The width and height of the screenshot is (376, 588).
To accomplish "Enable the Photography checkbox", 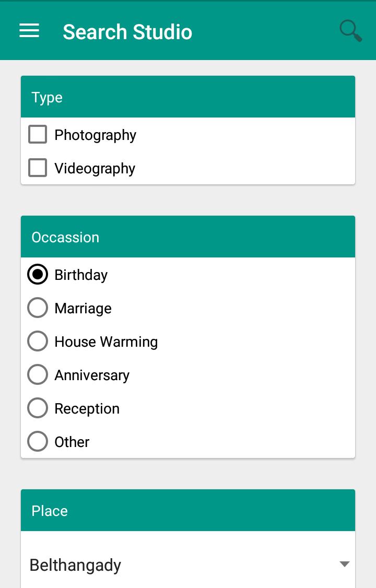I will tap(38, 135).
